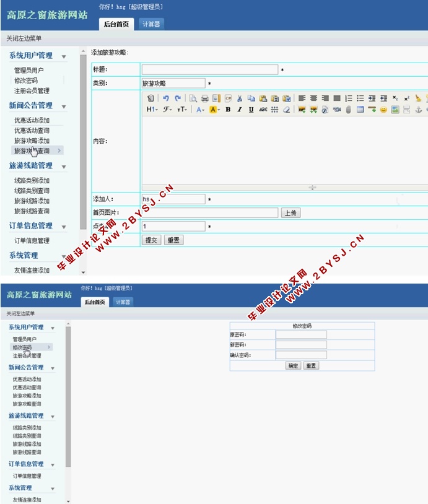Collapse 系统用户管理 on password page

[x=53, y=328]
